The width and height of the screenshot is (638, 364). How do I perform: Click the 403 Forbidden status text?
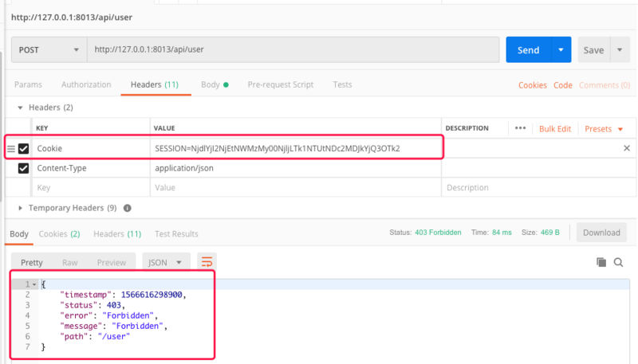(x=438, y=233)
